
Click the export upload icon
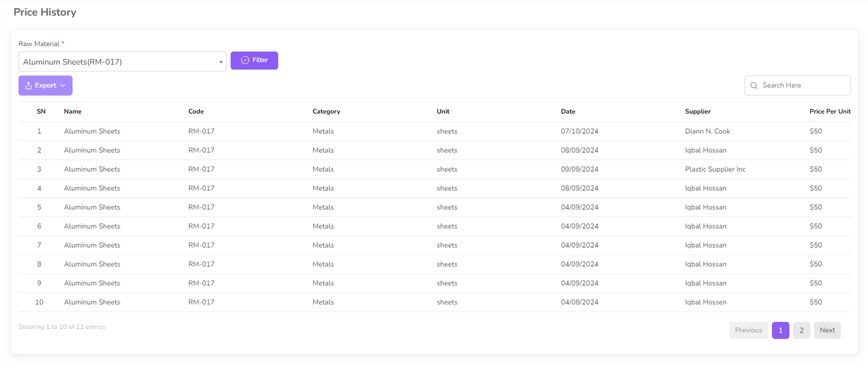tap(28, 86)
